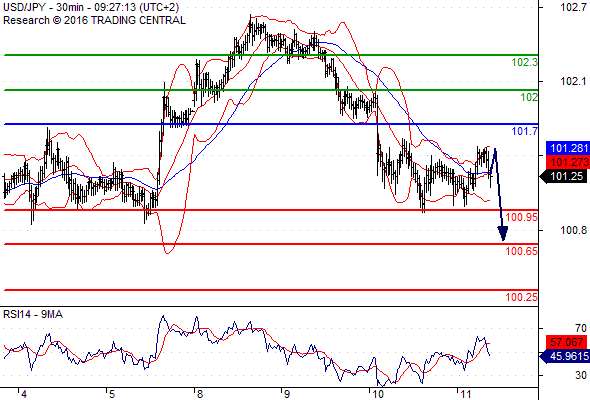Click the red 57.067 RSI value tag
Image resolution: width=590 pixels, height=400 pixels.
pos(566,342)
